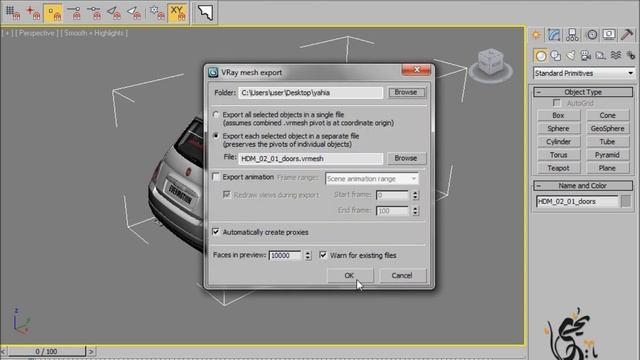Step time slider forward one frame
The width and height of the screenshot is (640, 360).
coord(91,351)
